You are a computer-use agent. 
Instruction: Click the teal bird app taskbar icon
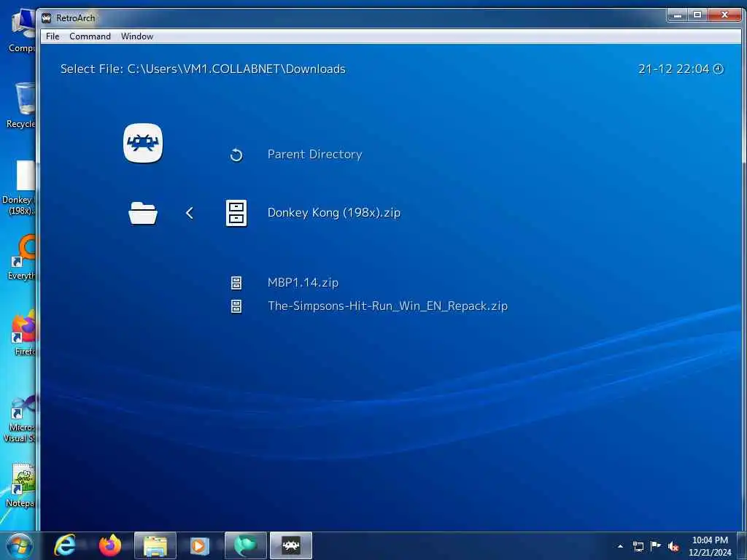click(x=245, y=545)
